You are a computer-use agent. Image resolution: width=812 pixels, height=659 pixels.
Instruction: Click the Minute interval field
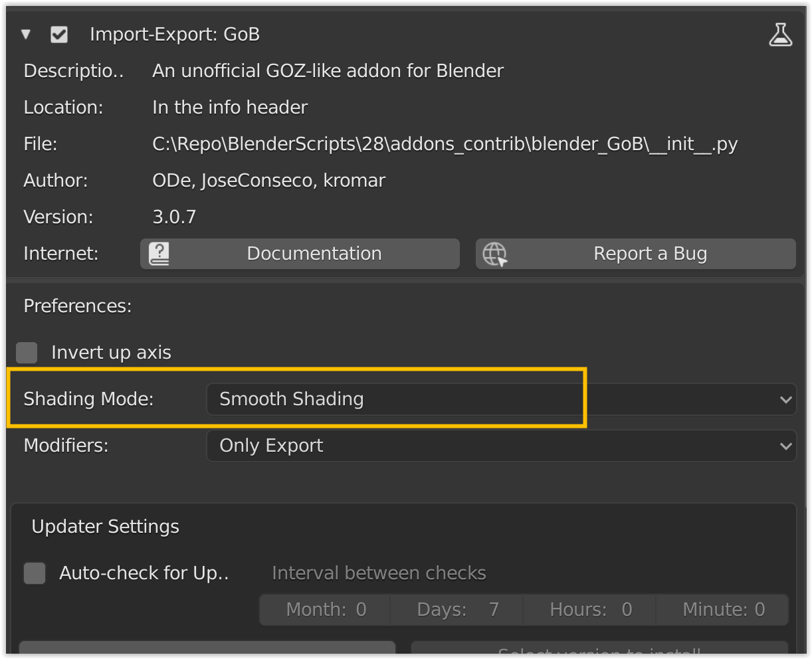tap(723, 610)
